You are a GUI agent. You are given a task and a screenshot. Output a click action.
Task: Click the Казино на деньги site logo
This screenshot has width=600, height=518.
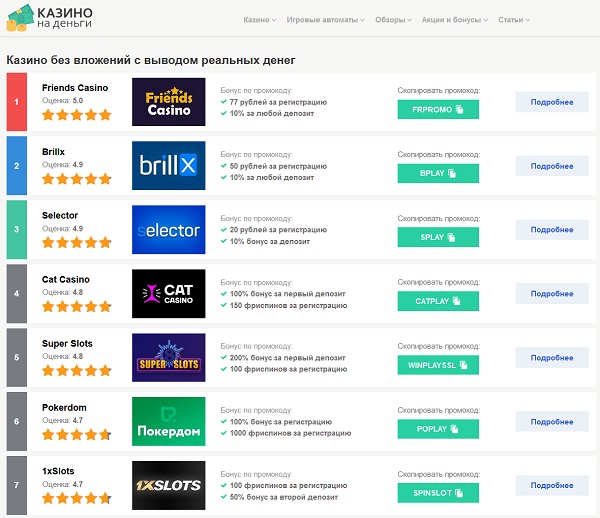(x=50, y=18)
